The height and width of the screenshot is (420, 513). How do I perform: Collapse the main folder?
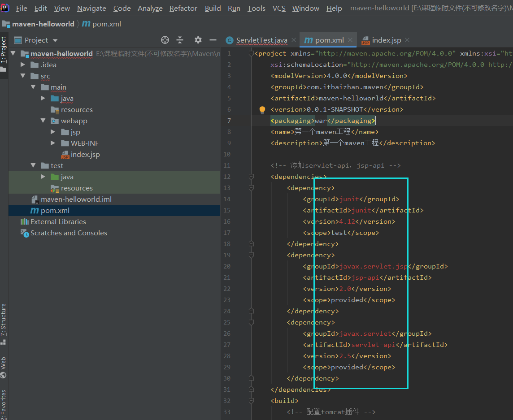click(33, 87)
